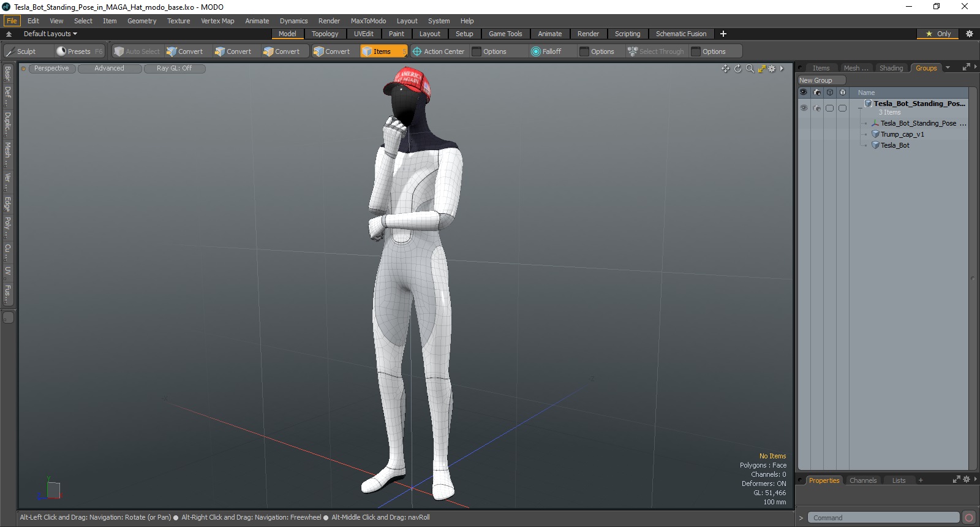Toggle Ray GL: Off button
The height and width of the screenshot is (527, 980).
tap(175, 69)
